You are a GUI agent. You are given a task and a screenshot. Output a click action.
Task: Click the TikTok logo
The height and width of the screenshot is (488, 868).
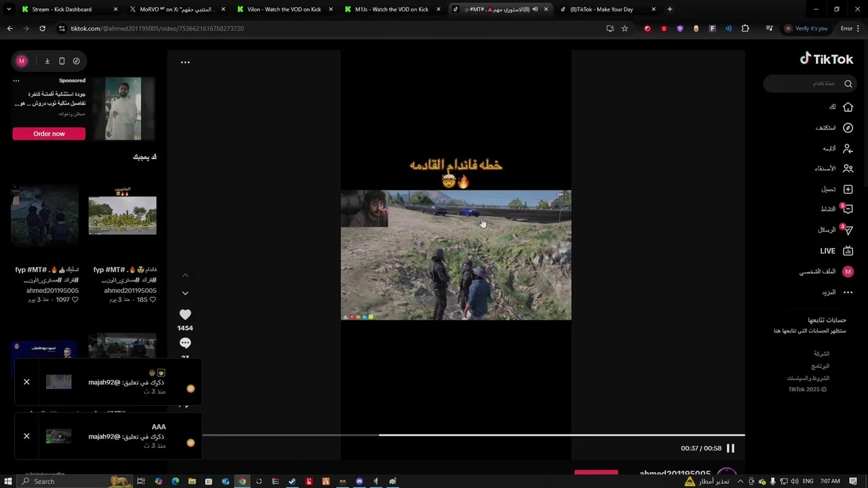[x=826, y=59]
